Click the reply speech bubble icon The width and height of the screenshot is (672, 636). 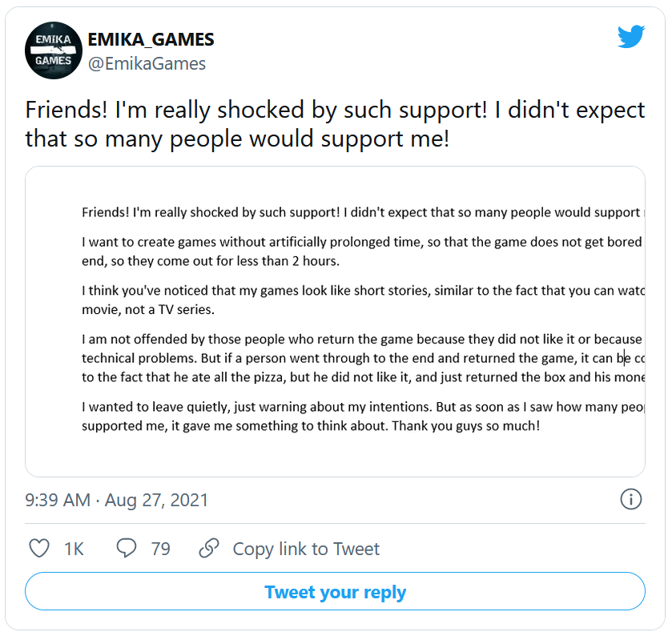click(127, 548)
